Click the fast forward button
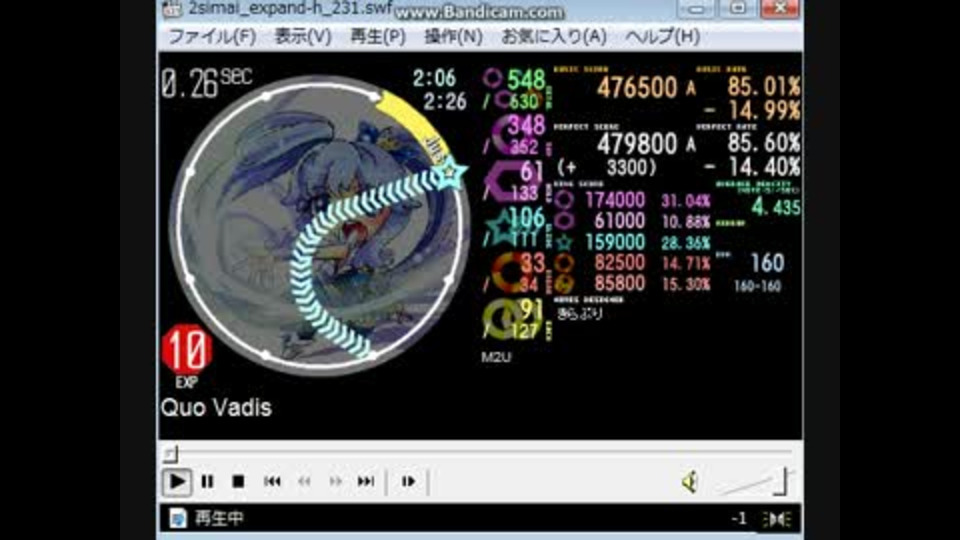Screen dimensions: 960x540 335,482
